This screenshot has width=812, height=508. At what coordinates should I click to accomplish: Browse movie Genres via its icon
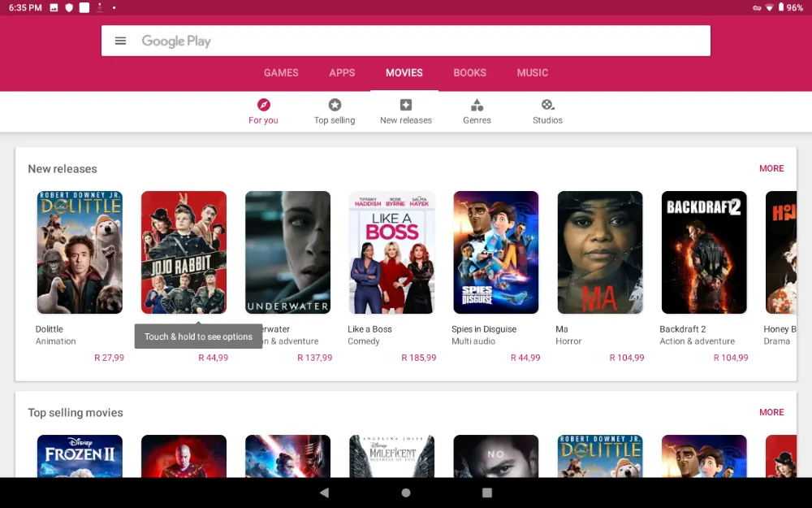click(477, 104)
